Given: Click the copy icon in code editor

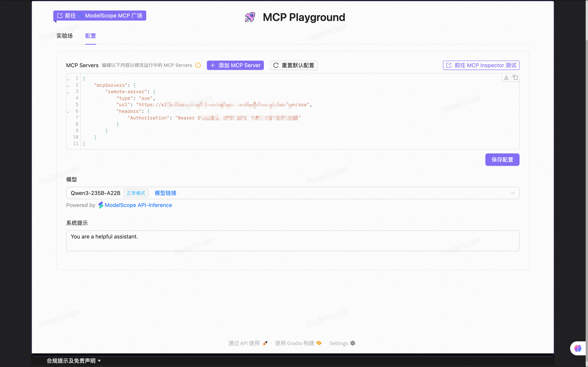Looking at the screenshot, I should click(515, 77).
